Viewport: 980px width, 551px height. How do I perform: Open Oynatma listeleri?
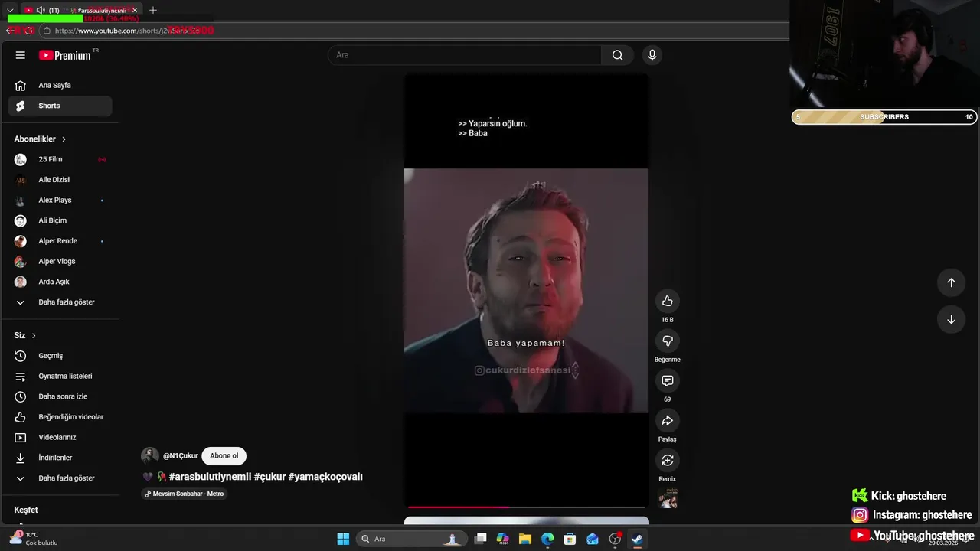(60, 377)
